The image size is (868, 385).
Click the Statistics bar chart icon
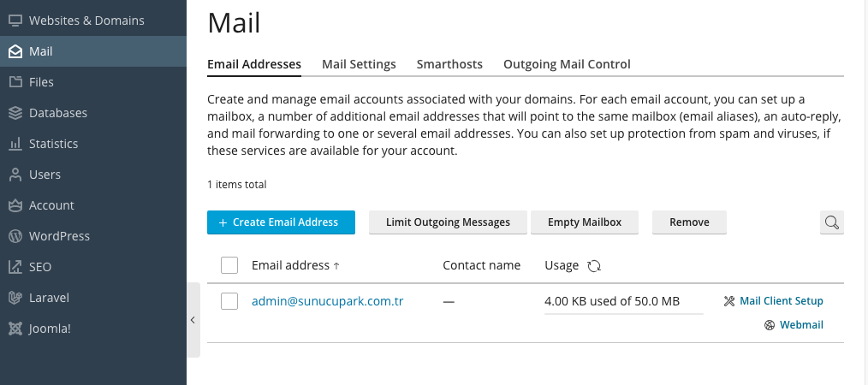point(15,144)
